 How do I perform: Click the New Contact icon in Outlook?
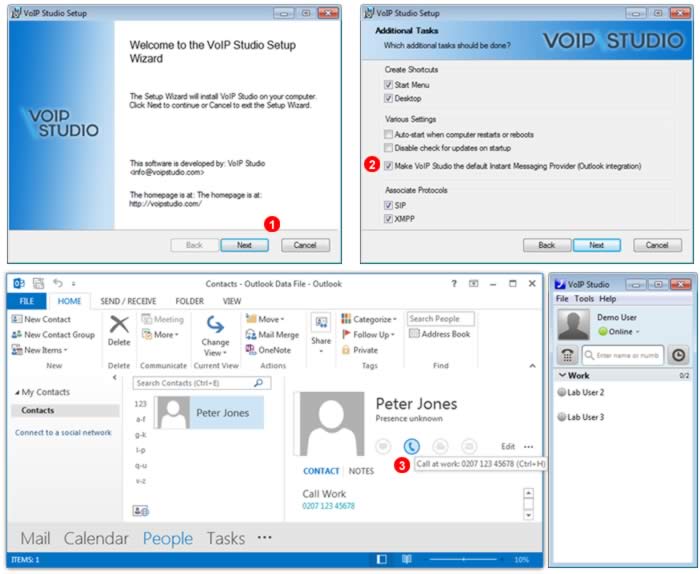pos(17,319)
